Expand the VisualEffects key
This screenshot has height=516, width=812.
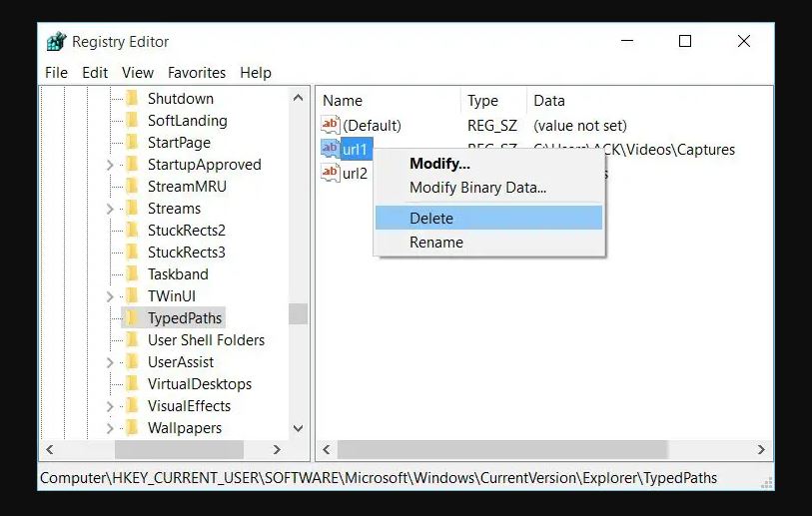110,407
